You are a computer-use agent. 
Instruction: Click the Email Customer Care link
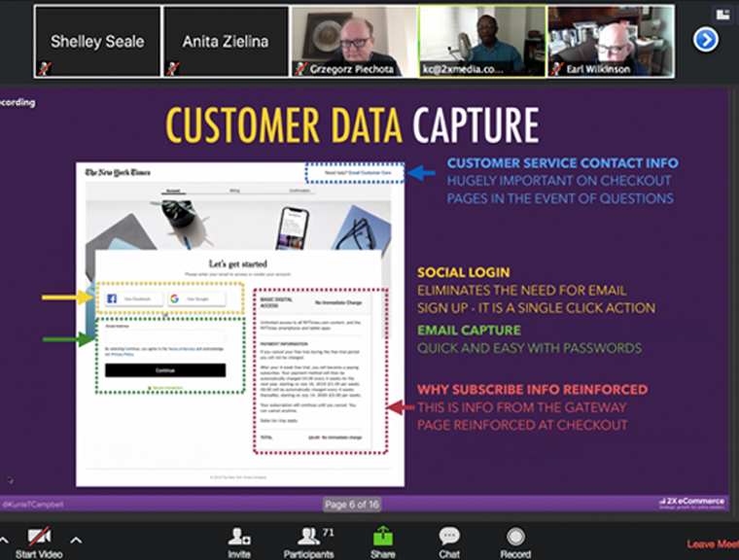[x=369, y=173]
